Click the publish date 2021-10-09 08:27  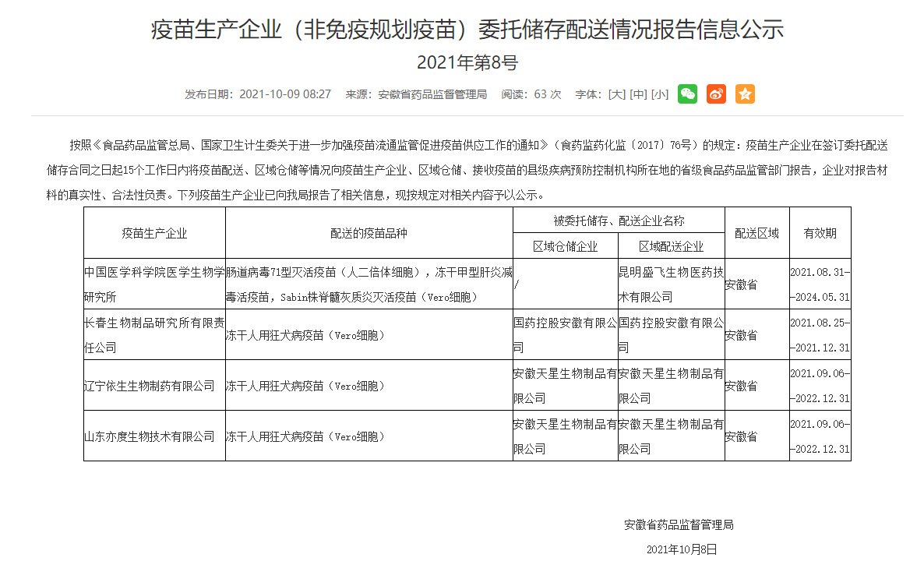[285, 94]
